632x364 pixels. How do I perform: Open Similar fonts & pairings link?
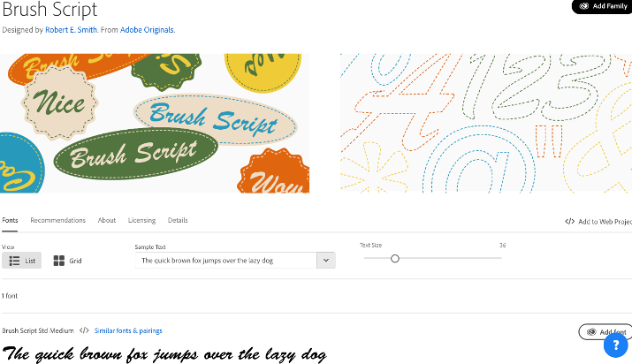pyautogui.click(x=128, y=330)
